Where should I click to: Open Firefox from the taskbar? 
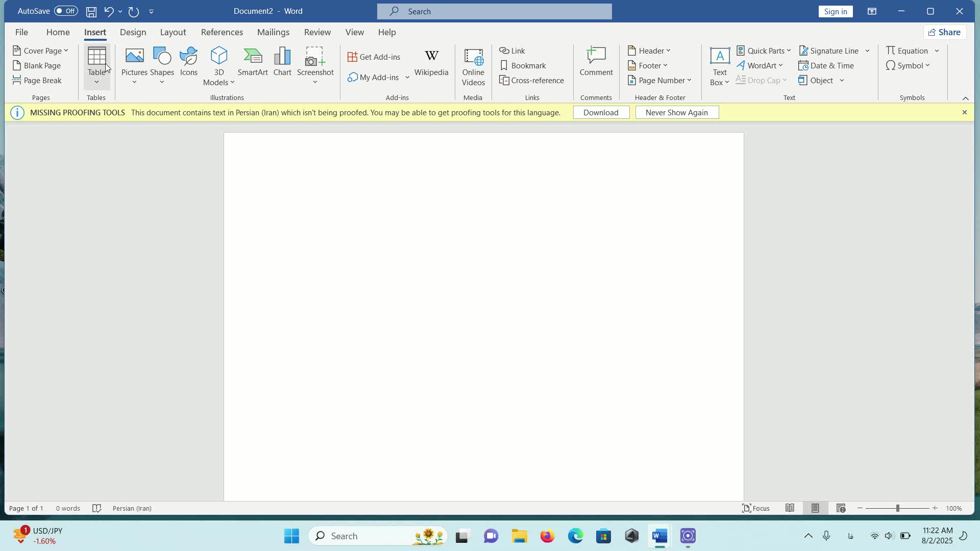pos(547,536)
